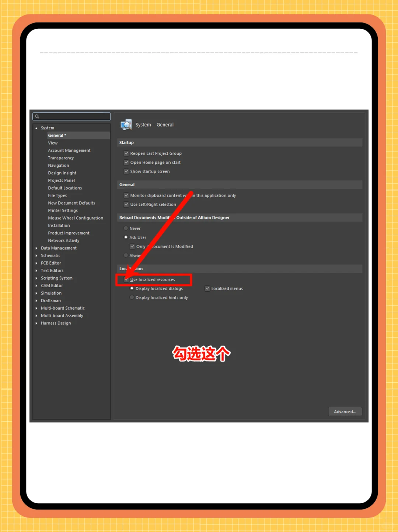This screenshot has width=398, height=532.
Task: Open the View preferences page
Action: [53, 143]
